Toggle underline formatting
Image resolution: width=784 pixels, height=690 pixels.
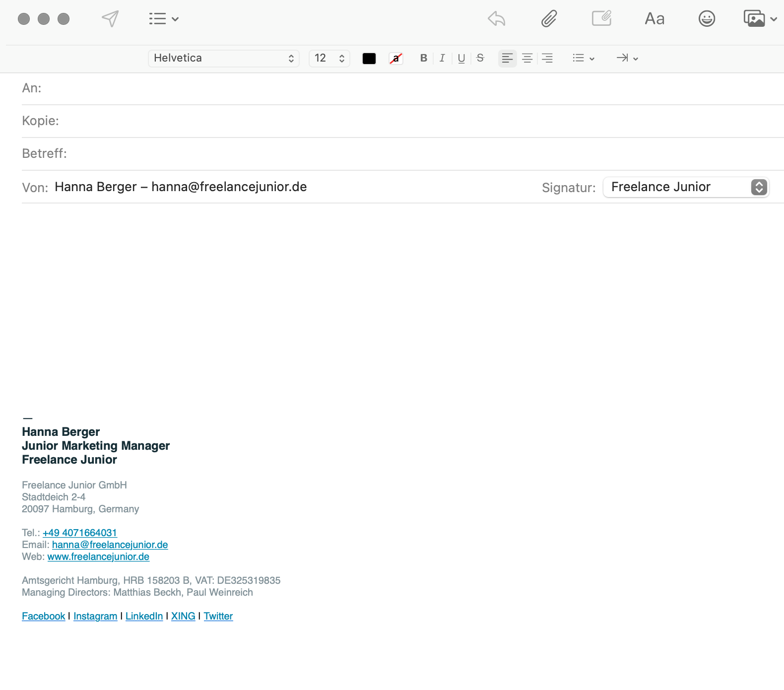pyautogui.click(x=461, y=58)
